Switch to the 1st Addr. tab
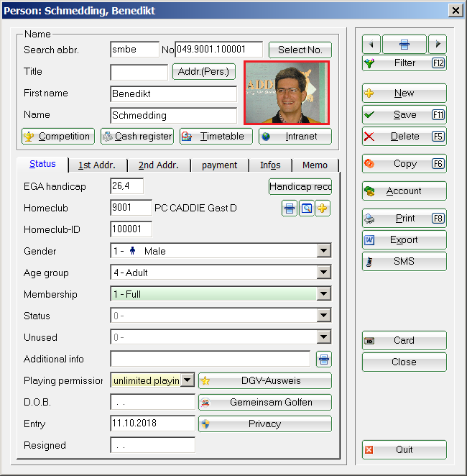Screen dimensions: 467x476 pyautogui.click(x=97, y=165)
